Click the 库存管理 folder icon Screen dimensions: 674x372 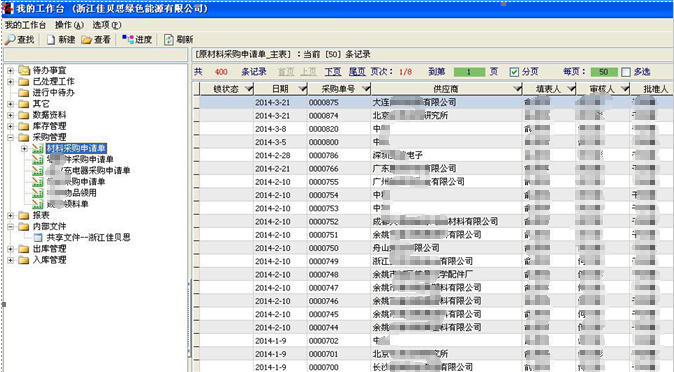[24, 126]
